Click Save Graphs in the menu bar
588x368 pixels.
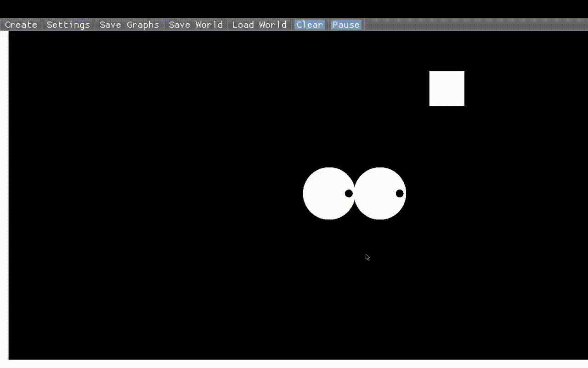[x=129, y=25]
